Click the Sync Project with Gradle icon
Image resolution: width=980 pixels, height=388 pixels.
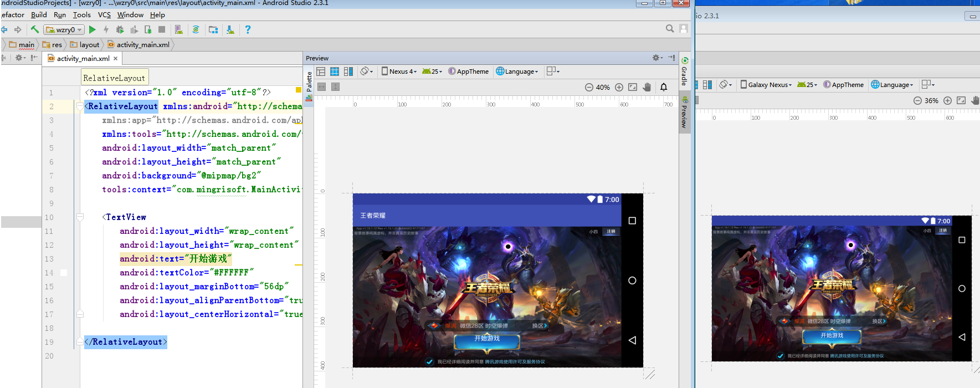click(196, 29)
